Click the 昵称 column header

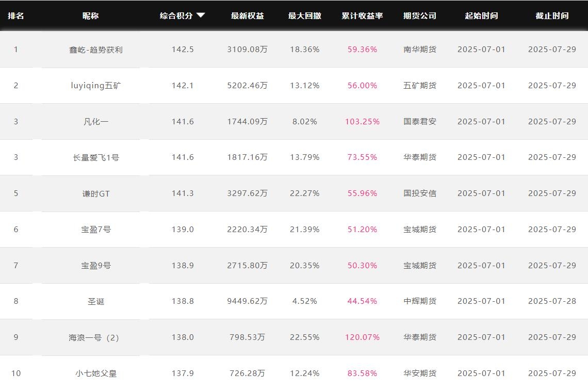(90, 15)
